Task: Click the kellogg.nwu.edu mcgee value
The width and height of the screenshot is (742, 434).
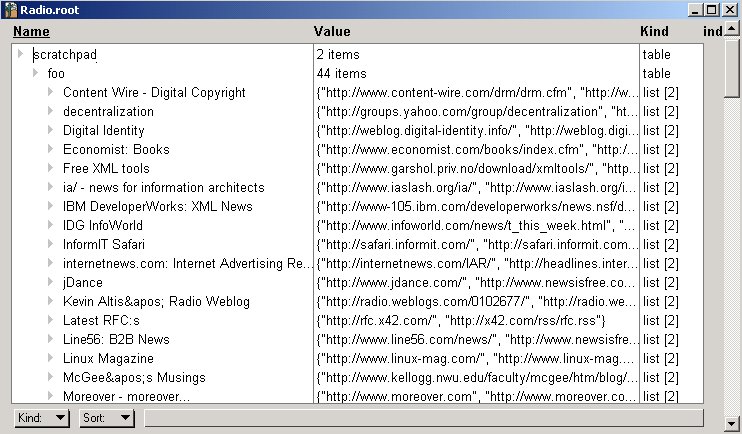Action: pos(477,377)
